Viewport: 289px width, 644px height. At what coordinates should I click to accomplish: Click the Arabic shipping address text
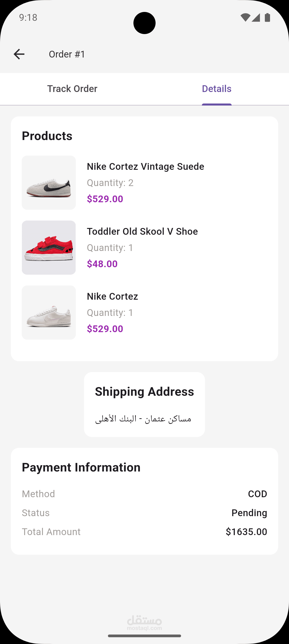coord(143,419)
